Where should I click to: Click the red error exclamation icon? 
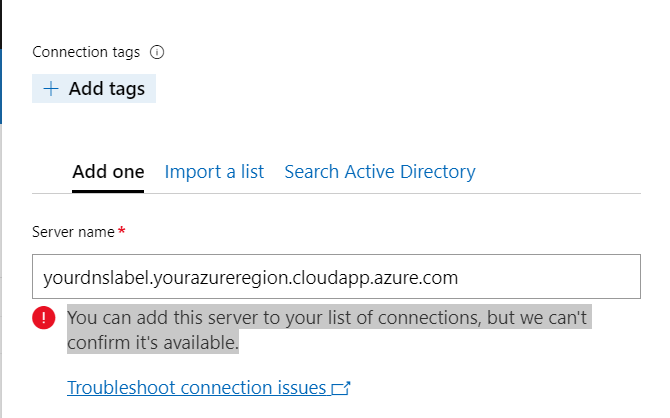[x=44, y=318]
